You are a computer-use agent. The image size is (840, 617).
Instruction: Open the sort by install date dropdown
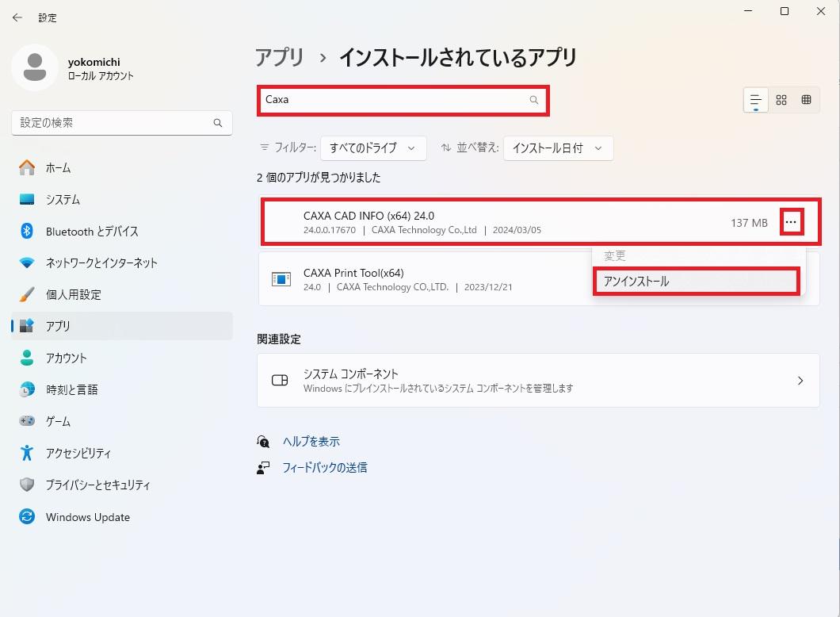[558, 148]
